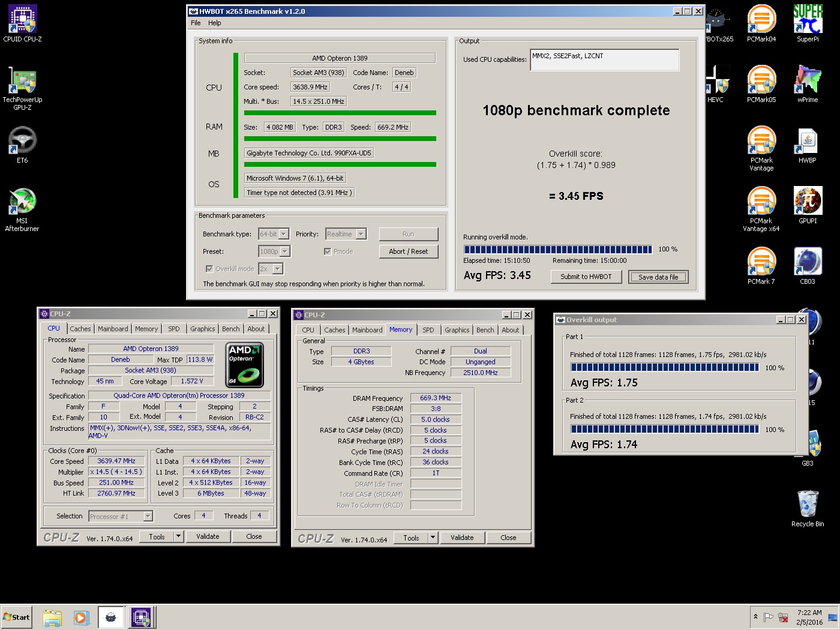Click Action Center flag tray icon

769,617
